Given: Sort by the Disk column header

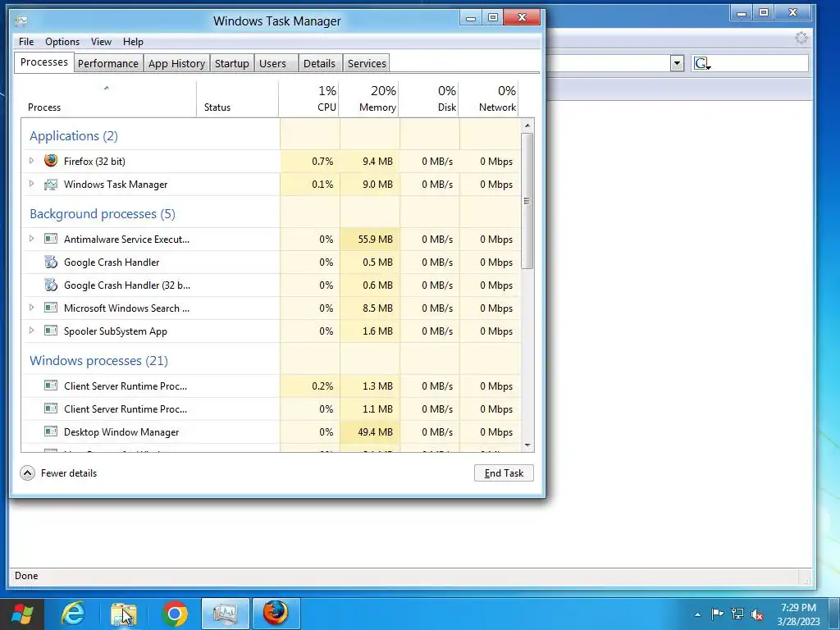Looking at the screenshot, I should tap(429, 99).
